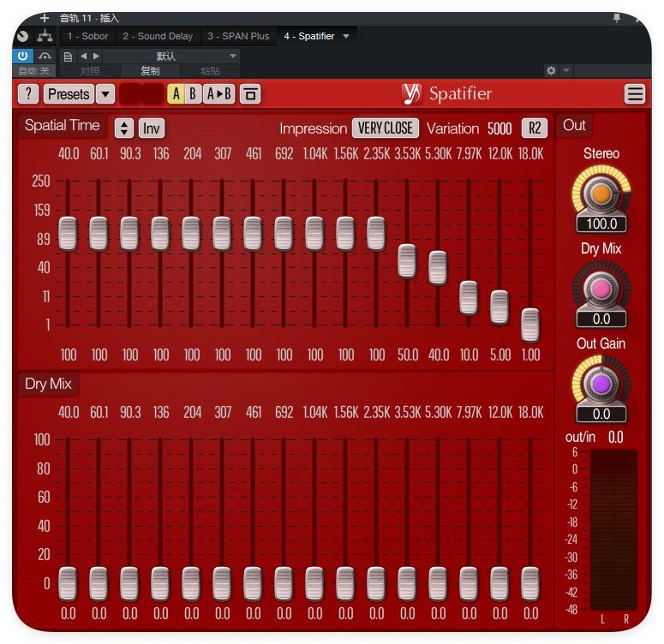Click the 复制 copy button

(x=150, y=71)
